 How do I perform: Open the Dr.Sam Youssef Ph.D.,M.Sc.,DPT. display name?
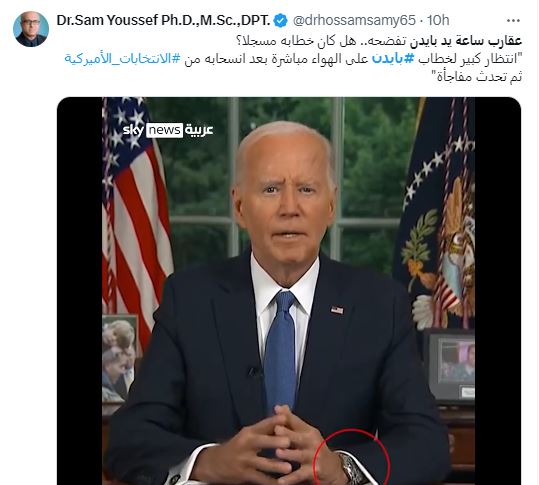click(x=163, y=21)
